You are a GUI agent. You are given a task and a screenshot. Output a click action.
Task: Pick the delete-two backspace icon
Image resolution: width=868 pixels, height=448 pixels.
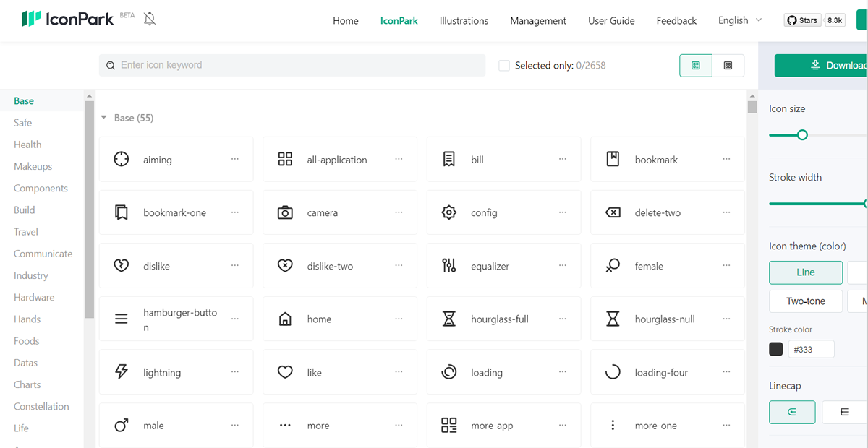(613, 212)
